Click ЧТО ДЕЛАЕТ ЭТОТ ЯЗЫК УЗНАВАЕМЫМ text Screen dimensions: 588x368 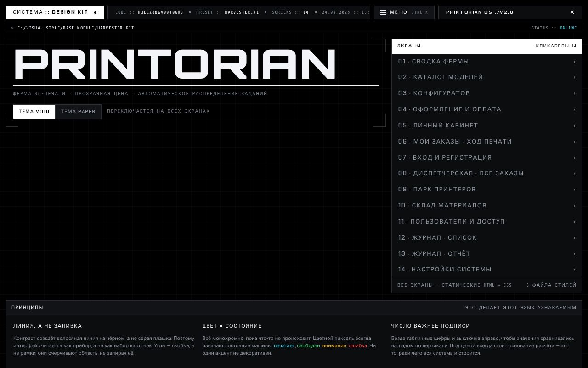(x=520, y=308)
